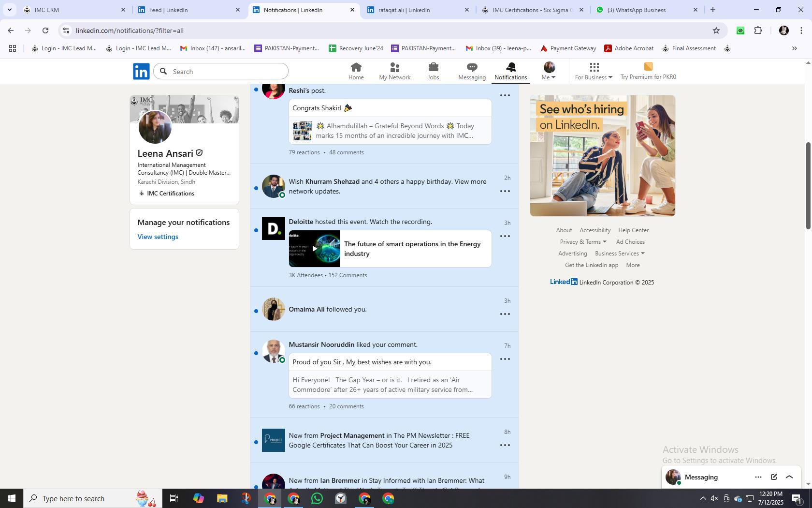
Task: Open Windows Start menu
Action: 12,498
